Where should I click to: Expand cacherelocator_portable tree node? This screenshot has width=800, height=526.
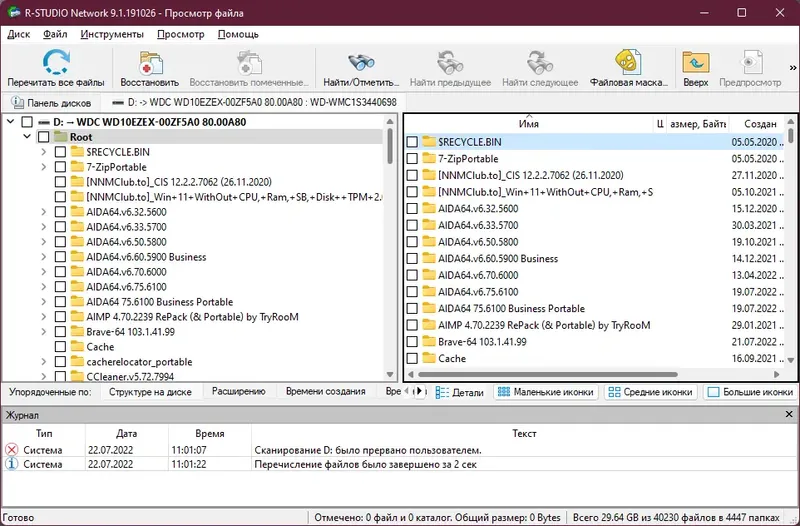coord(44,362)
